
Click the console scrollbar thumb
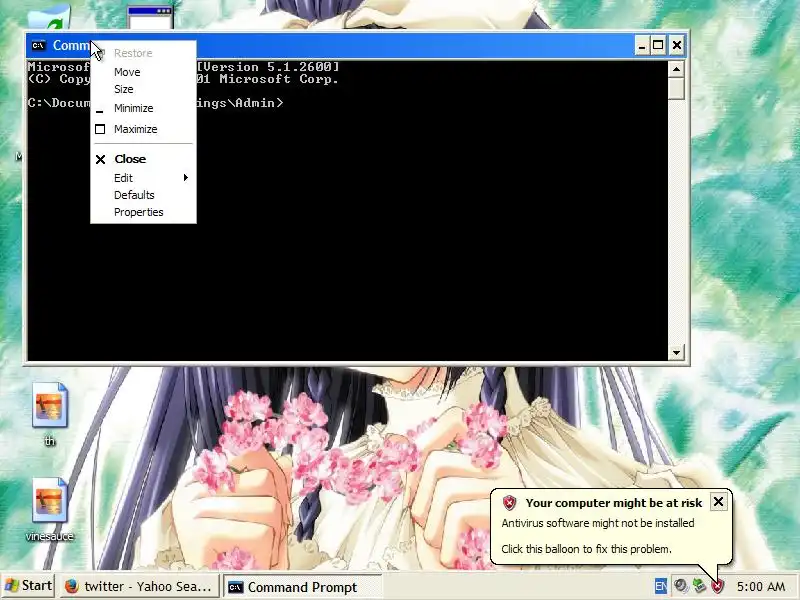pos(676,89)
